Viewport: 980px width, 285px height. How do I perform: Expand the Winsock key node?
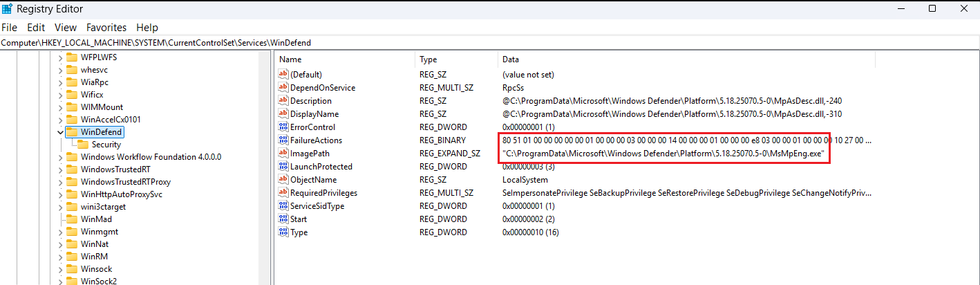tap(60, 269)
